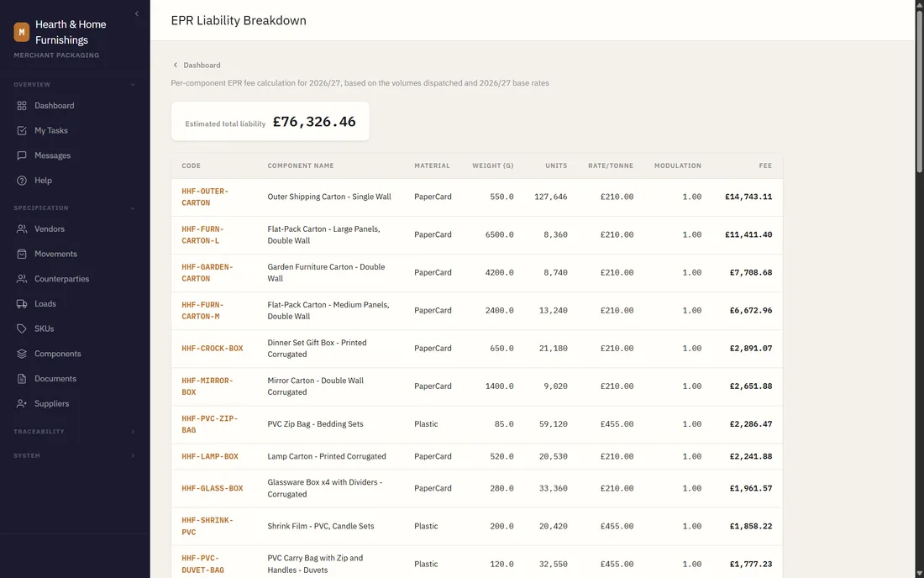Click the 6500.0 weight value
This screenshot has height=578, width=924.
[x=500, y=234]
